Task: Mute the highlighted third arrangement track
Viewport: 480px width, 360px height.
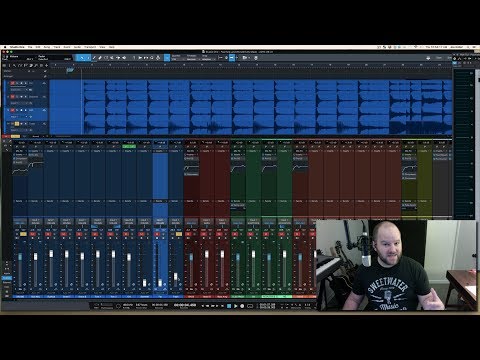Action: [x=12, y=110]
